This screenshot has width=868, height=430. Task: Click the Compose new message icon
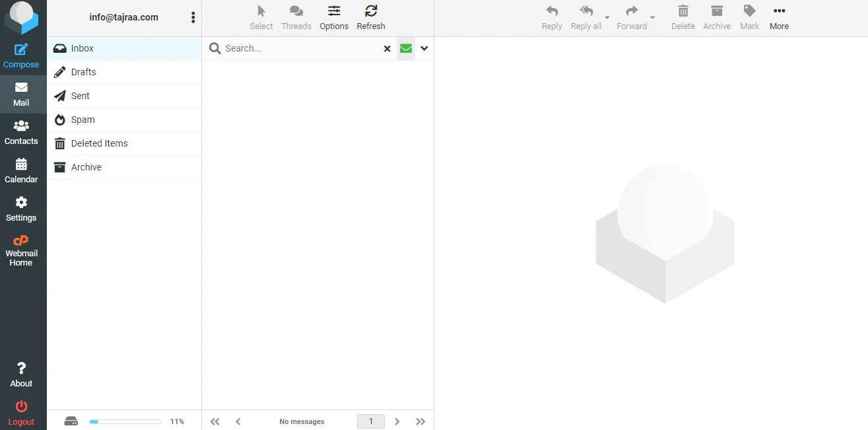tap(21, 50)
